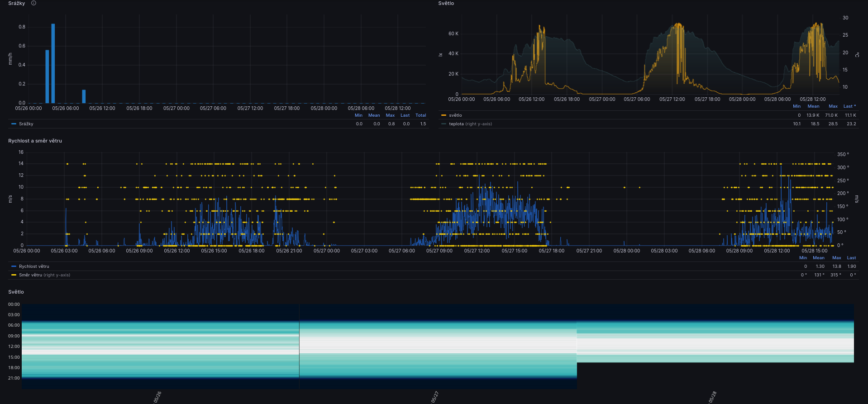Open the heatmap Světlo panel title menu
This screenshot has width=868, height=404.
pyautogui.click(x=16, y=292)
